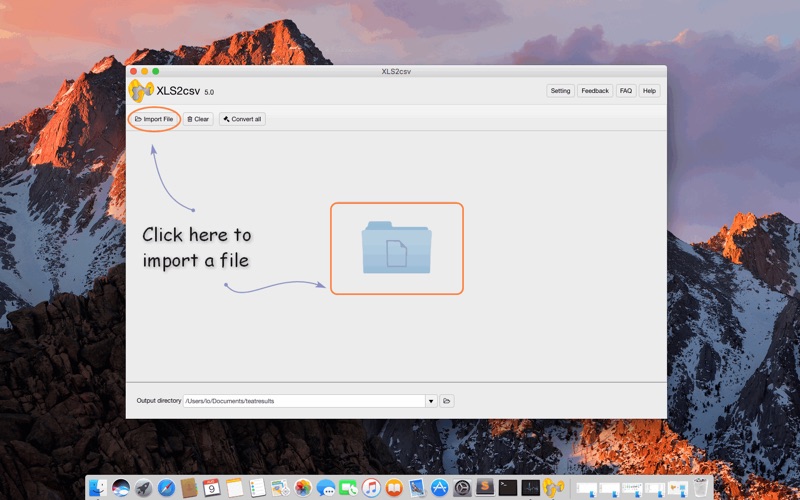Open the Feedback form
This screenshot has height=500, width=800.
tap(595, 91)
